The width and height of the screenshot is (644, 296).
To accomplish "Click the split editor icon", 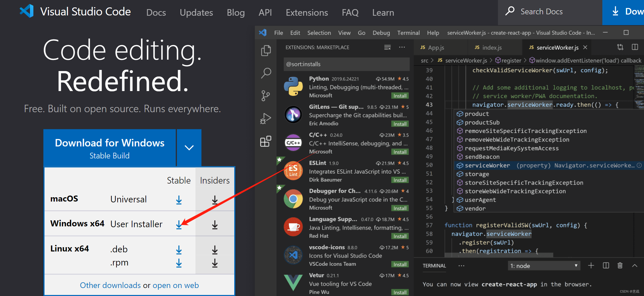I will click(635, 47).
